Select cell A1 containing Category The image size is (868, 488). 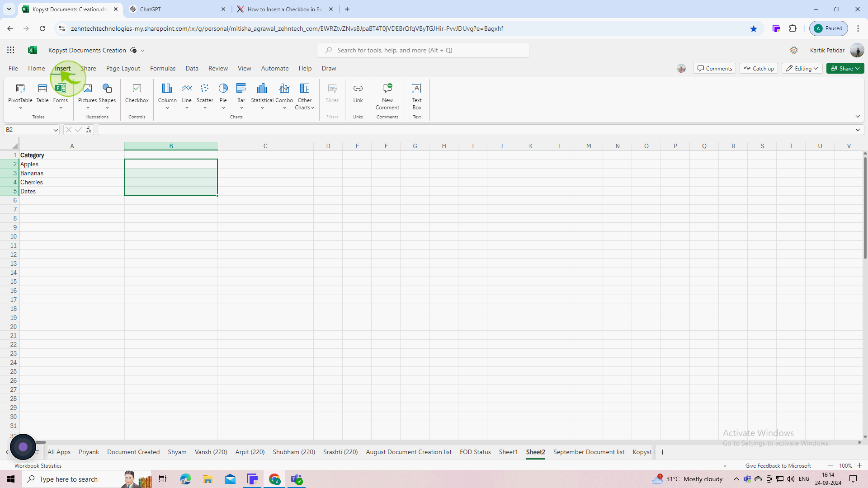72,155
